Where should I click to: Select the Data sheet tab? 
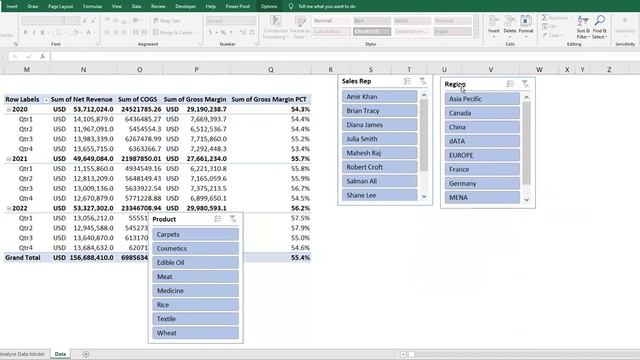[60, 354]
